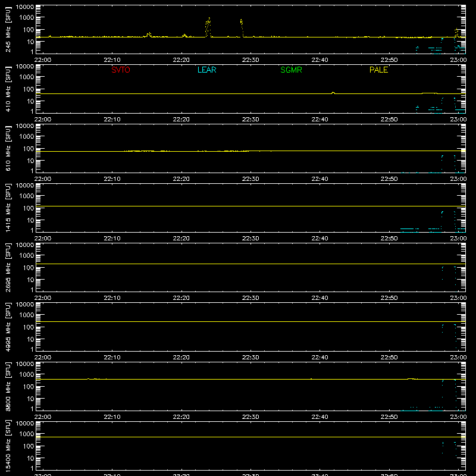Click the 22:20 time label under the 2695 MHz panel
476x476 pixels.
click(x=181, y=298)
